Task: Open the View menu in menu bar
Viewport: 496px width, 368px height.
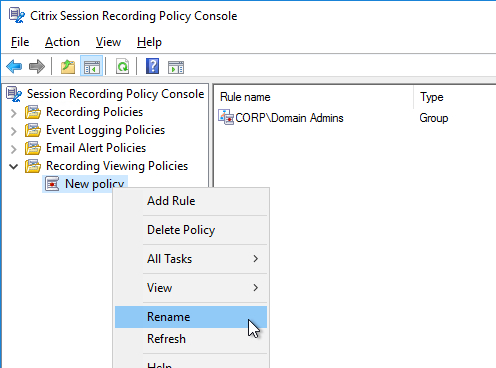Action: [x=108, y=42]
